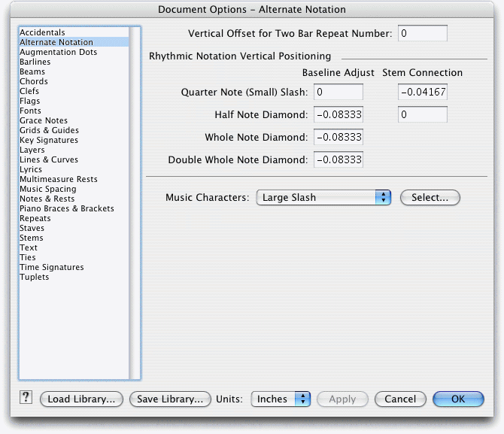Screen dimensions: 504x434
Task: Select Accidentals in the category list
Action: (74, 32)
